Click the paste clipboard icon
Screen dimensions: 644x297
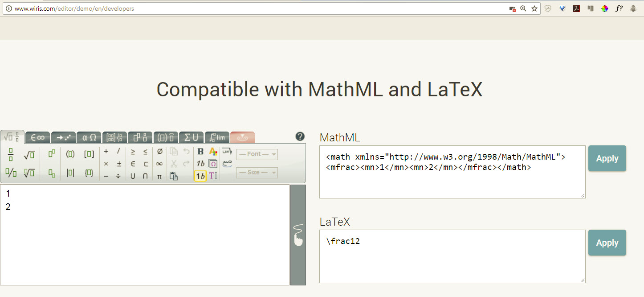tap(174, 176)
